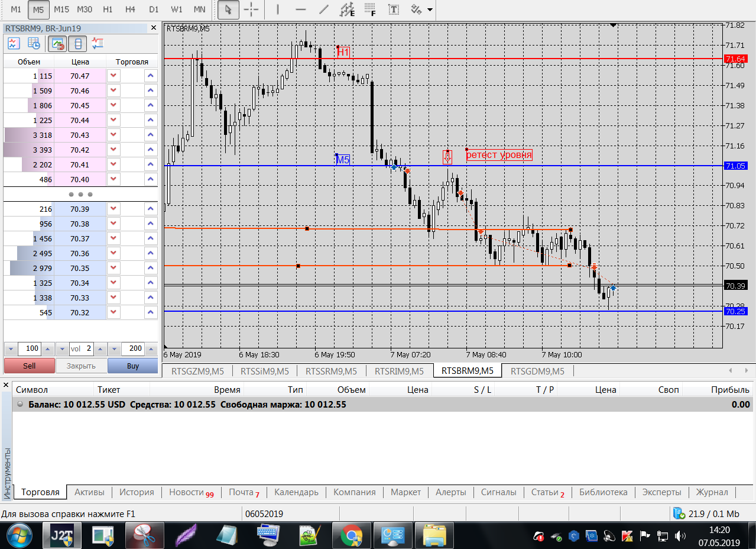
Task: Click the sell arrow at price 70.43
Action: (113, 135)
